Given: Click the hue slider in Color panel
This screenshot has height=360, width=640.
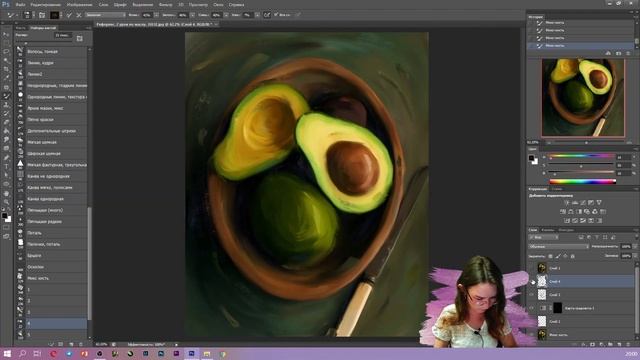Looking at the screenshot, I should click(581, 157).
